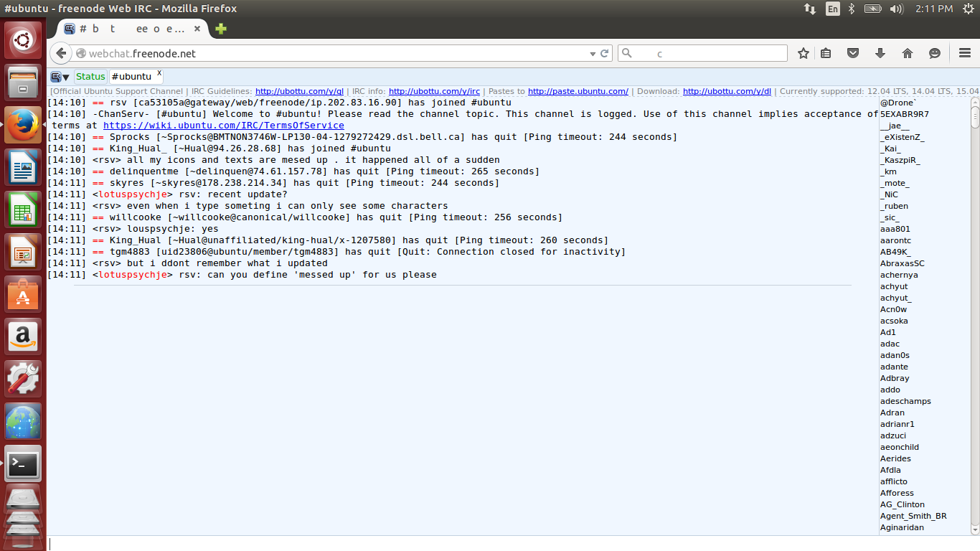Viewport: 980px width, 551px height.
Task: Open Ubuntu Software Center from the launcher
Action: (x=24, y=293)
